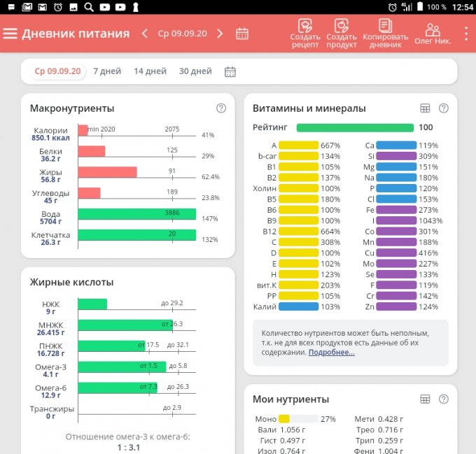Select the 30 дней period tab

[x=195, y=71]
